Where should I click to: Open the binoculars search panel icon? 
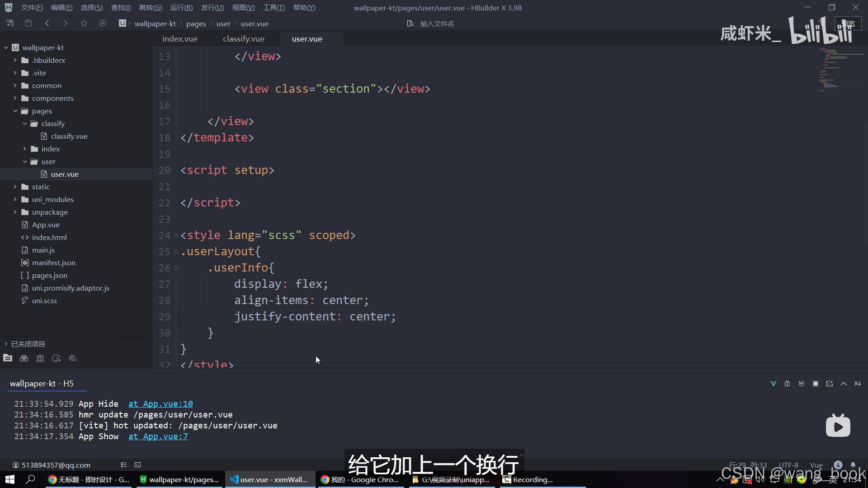pos(24,358)
